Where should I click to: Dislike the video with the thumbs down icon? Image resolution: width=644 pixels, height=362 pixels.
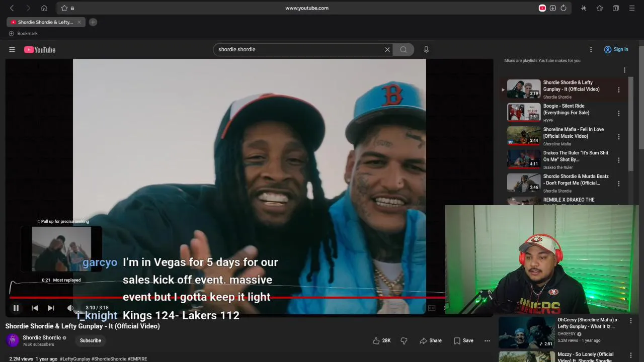click(404, 340)
